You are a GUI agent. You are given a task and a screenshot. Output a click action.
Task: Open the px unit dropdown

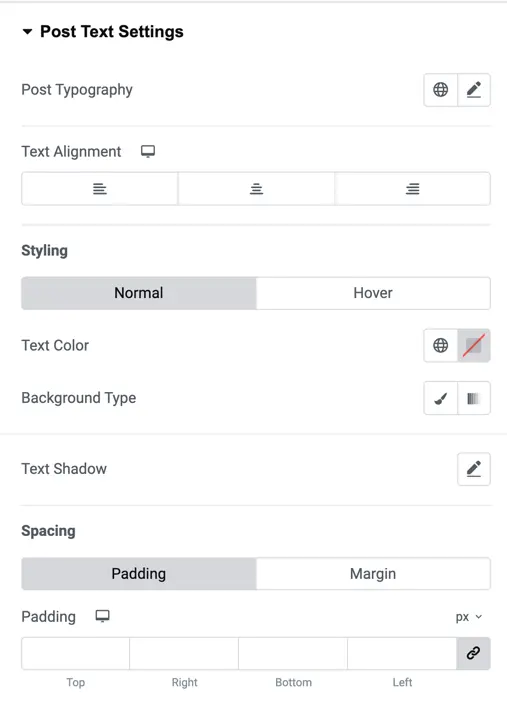click(x=468, y=617)
